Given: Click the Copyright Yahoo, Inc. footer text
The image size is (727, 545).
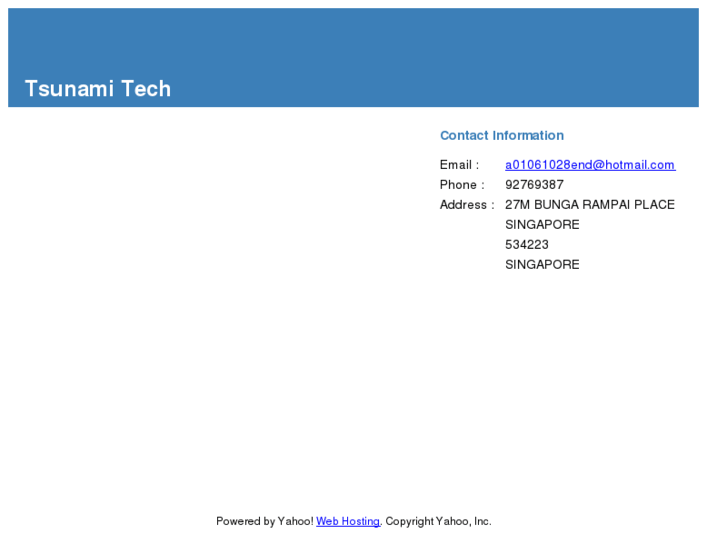Looking at the screenshot, I should (439, 521).
